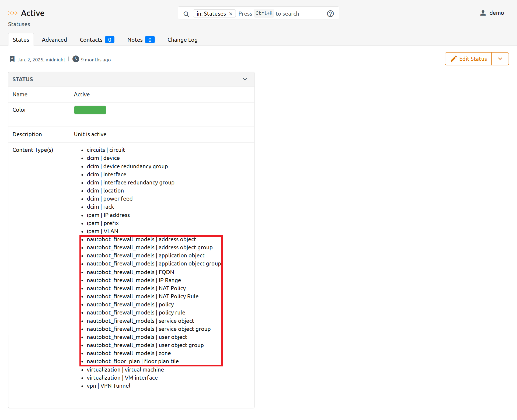
Task: Click the triple-chevron navigation icon
Action: [13, 13]
